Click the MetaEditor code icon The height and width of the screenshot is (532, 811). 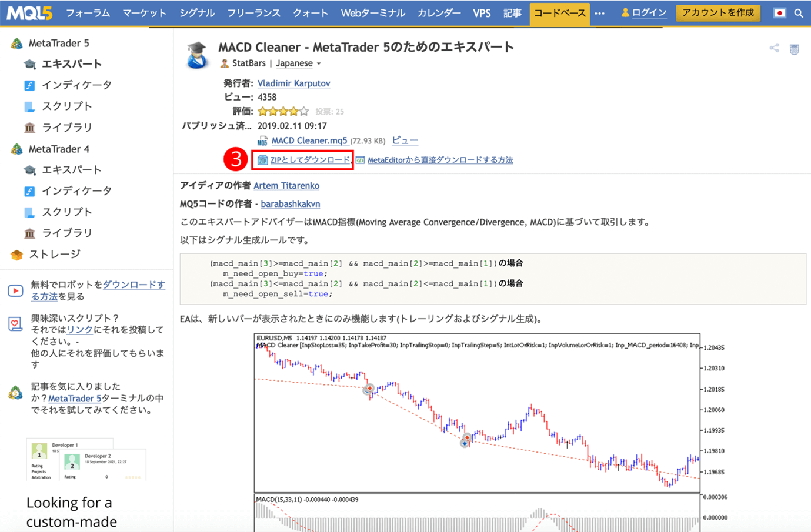(x=360, y=160)
